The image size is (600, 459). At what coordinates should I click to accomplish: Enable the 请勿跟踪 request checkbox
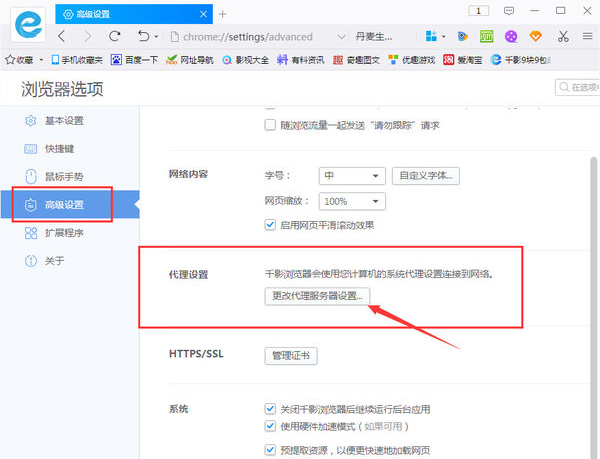[x=270, y=125]
